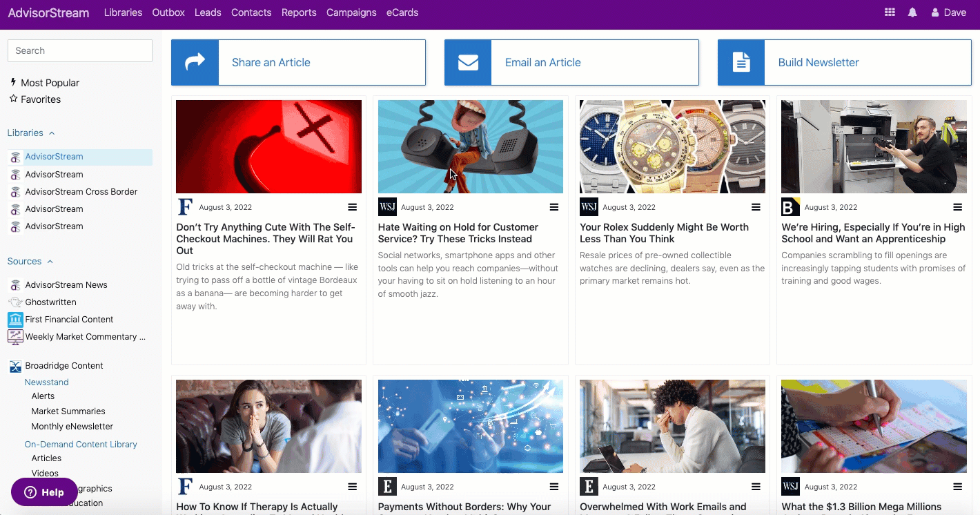Click the Bloomberg logo on We're Hiring article

tap(790, 207)
